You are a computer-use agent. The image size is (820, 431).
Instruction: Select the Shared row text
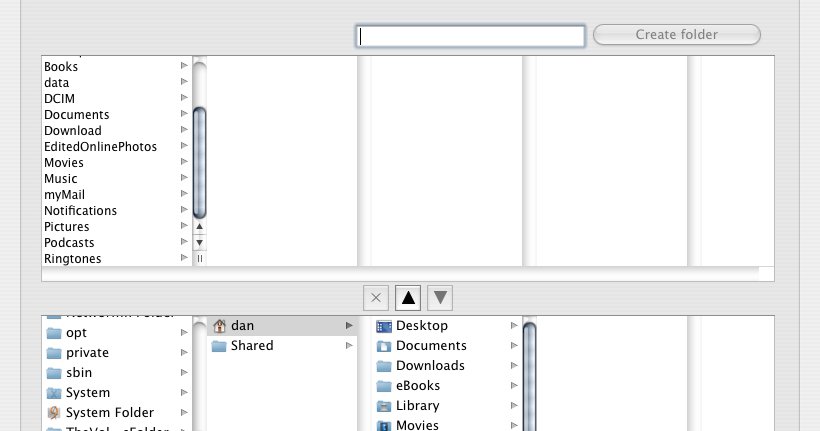[x=252, y=345]
